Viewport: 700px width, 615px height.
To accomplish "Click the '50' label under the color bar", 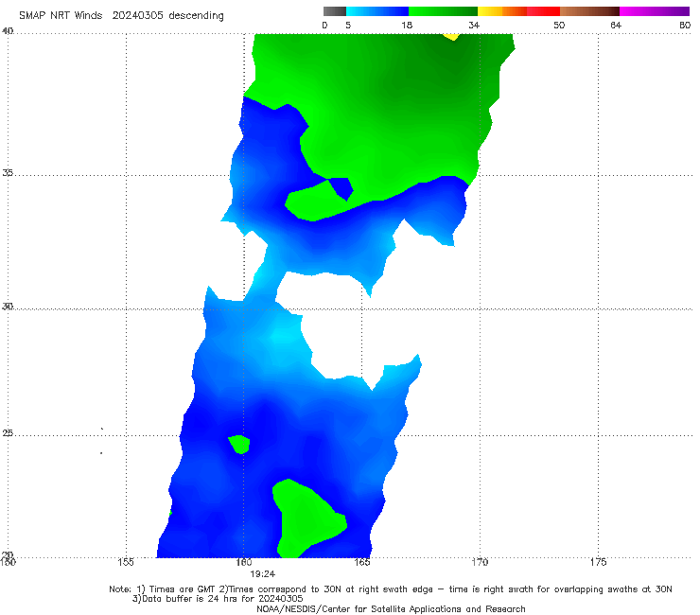I will [559, 26].
